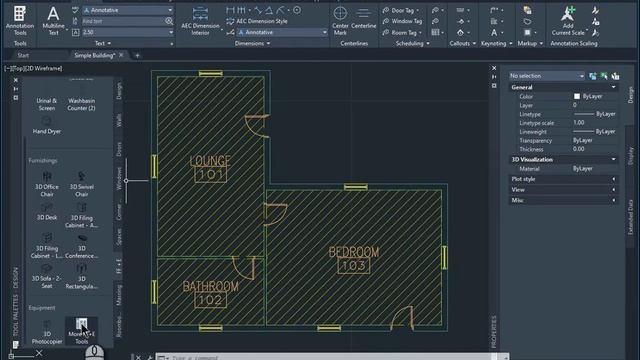Expand the Room Tag dropdown arrow
This screenshot has width=640, height=360.
[x=420, y=32]
